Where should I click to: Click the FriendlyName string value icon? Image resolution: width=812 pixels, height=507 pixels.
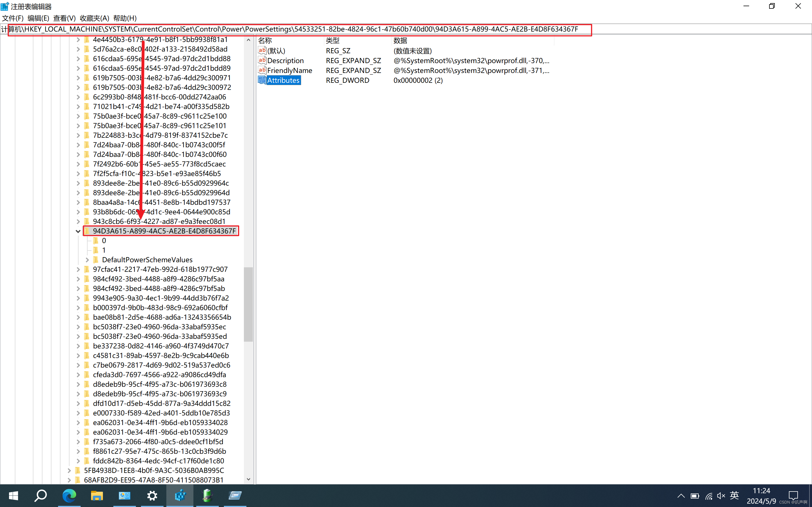pyautogui.click(x=262, y=70)
